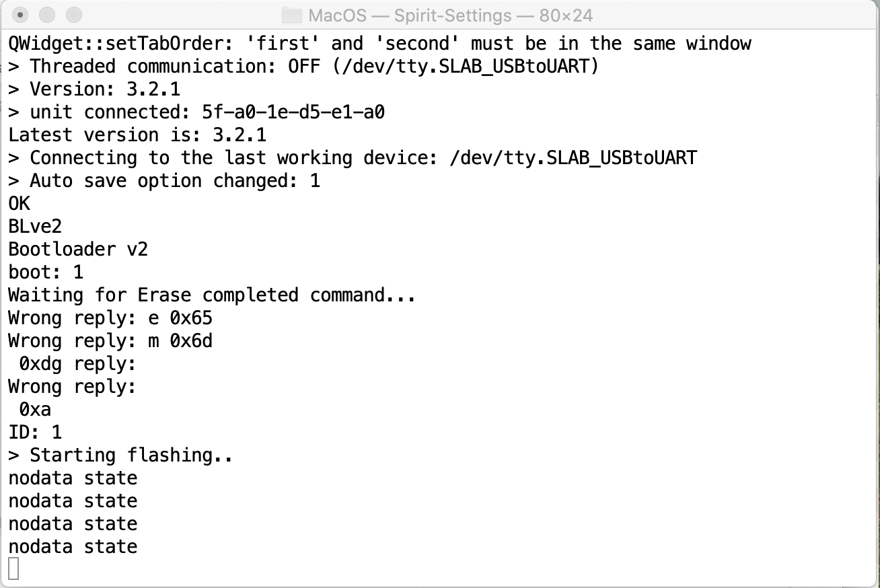The width and height of the screenshot is (880, 588).
Task: Close the Spirit-Settings terminal window
Action: click(x=20, y=15)
